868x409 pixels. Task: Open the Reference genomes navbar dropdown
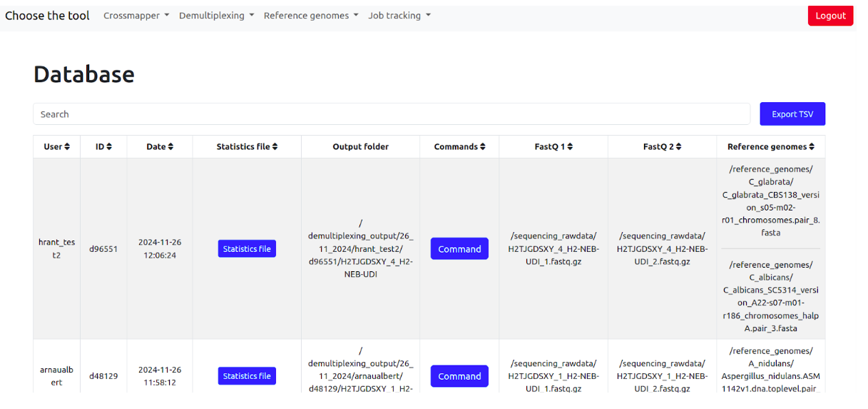[311, 16]
